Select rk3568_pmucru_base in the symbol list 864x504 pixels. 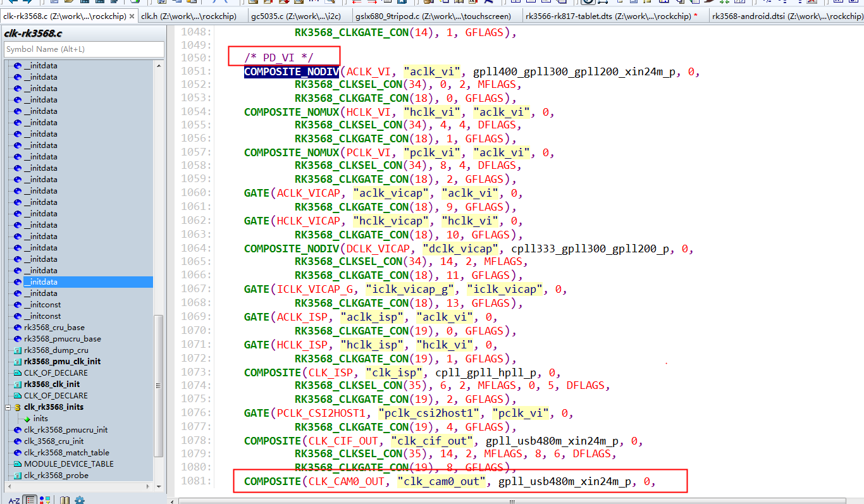pyautogui.click(x=63, y=339)
